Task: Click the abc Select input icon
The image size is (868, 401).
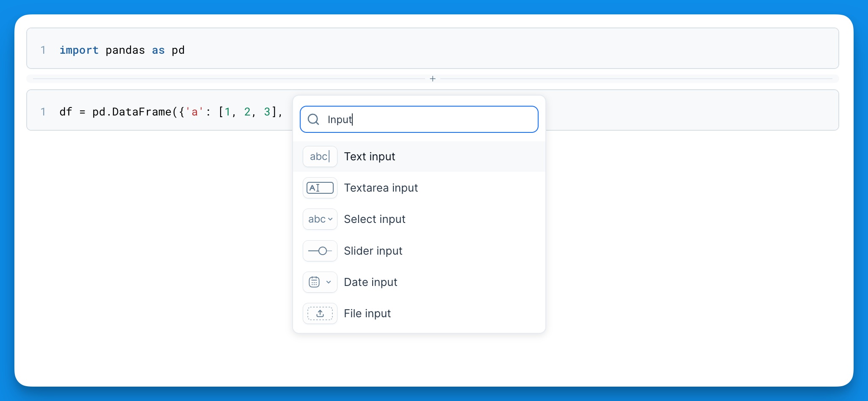Action: pyautogui.click(x=320, y=219)
